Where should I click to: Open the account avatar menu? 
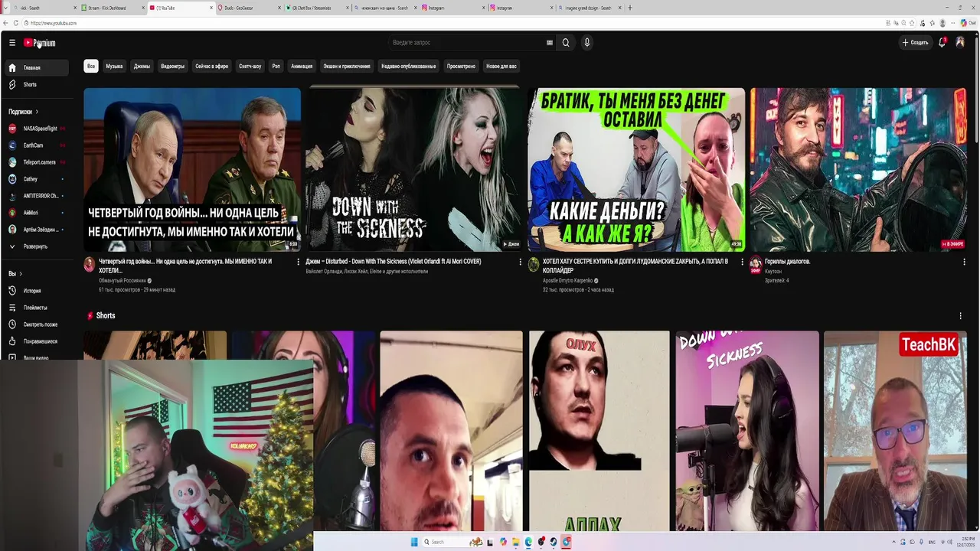click(x=960, y=43)
